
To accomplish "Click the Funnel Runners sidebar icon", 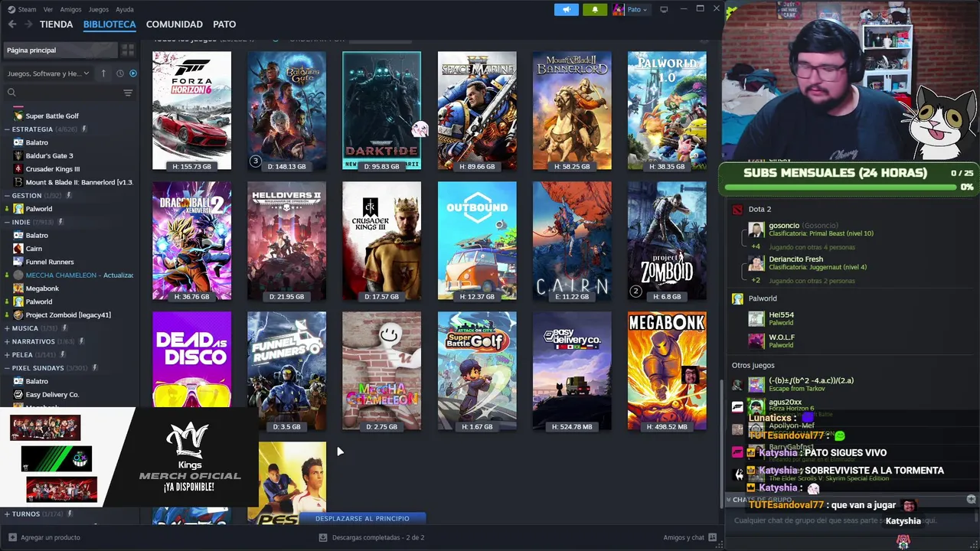I will pos(18,262).
